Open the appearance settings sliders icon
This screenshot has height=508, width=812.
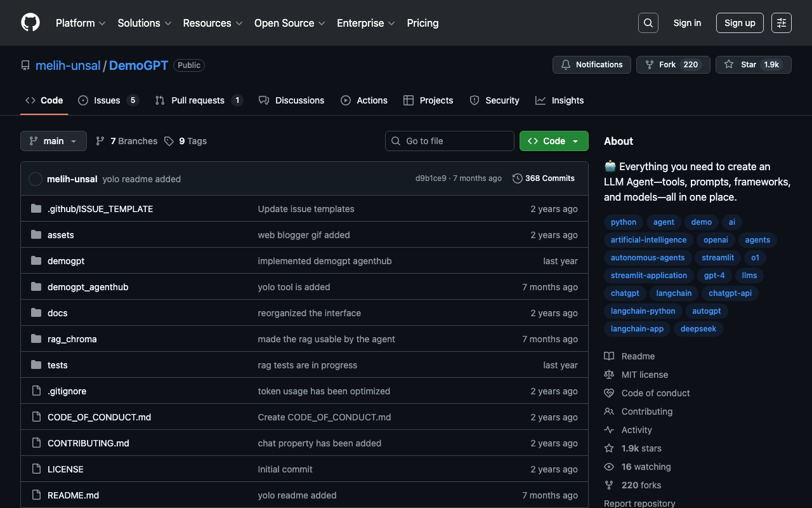coord(781,23)
